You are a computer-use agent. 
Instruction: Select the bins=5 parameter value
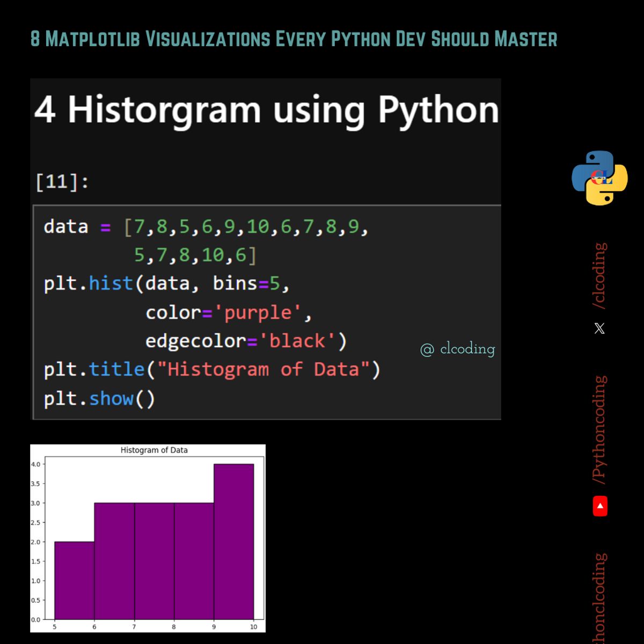point(251,283)
